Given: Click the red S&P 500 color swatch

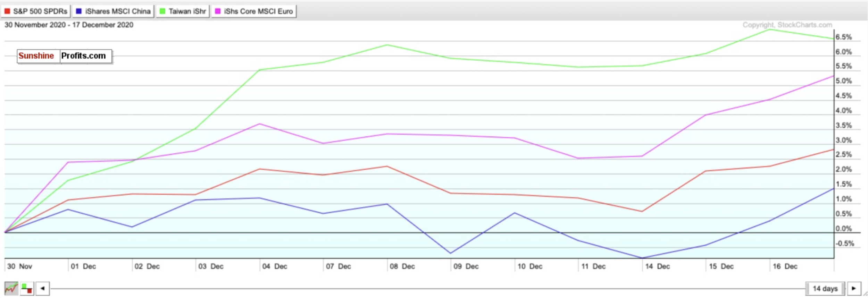Looking at the screenshot, I should (x=7, y=11).
